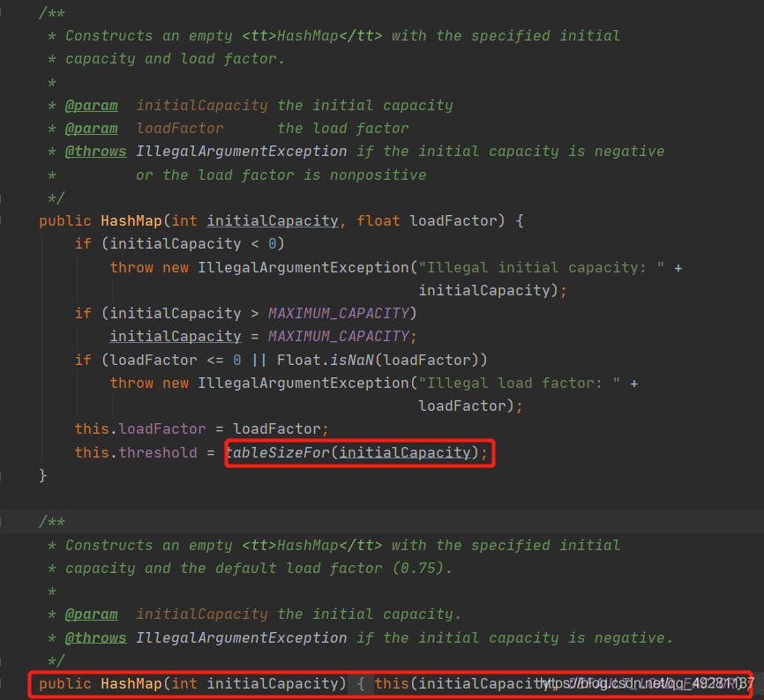Screen dimensions: 764x700
Task: Expand the folded brace in HashMap(int initialCapacity)
Action: pyautogui.click(x=361, y=684)
